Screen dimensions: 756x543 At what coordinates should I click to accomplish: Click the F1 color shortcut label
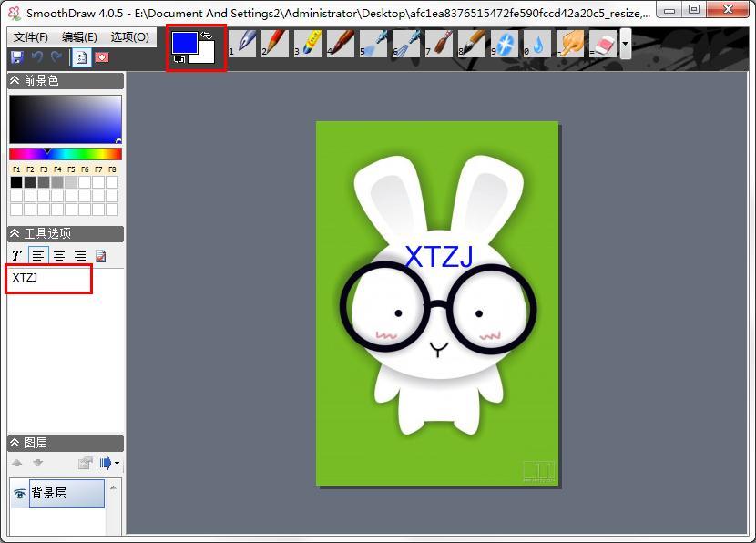16,169
